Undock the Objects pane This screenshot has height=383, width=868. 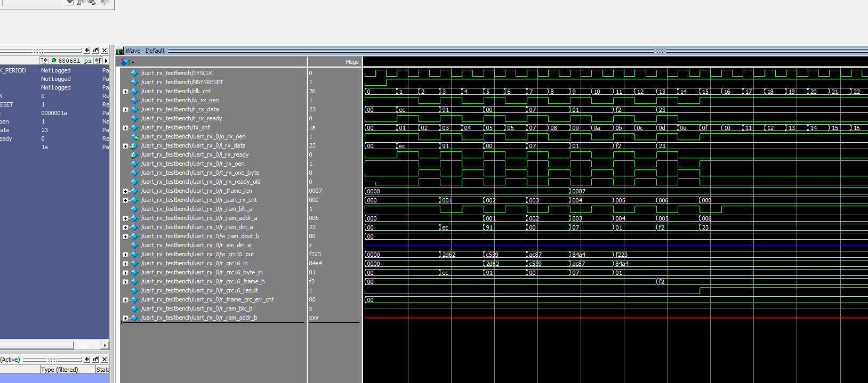[x=95, y=50]
